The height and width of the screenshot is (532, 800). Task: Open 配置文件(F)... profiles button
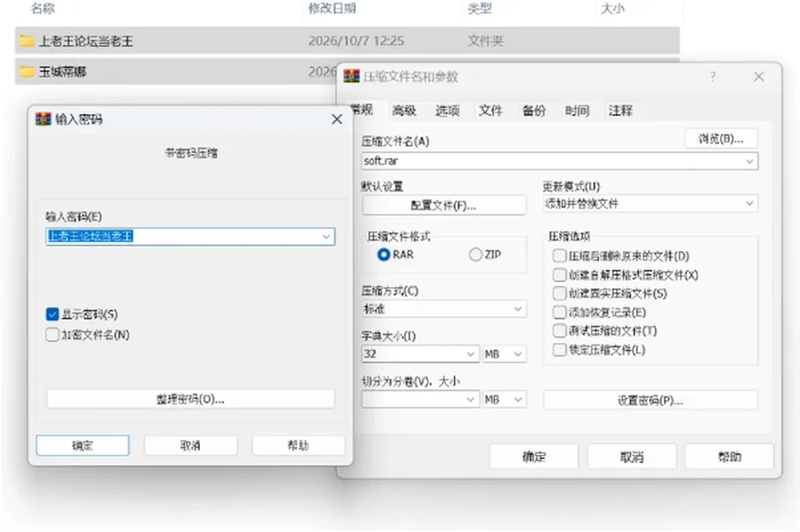click(444, 206)
